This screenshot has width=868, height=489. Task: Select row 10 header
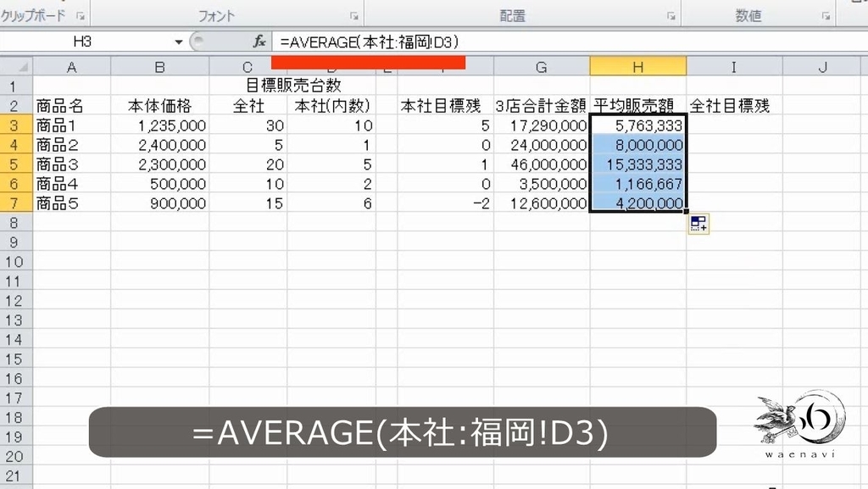click(16, 262)
